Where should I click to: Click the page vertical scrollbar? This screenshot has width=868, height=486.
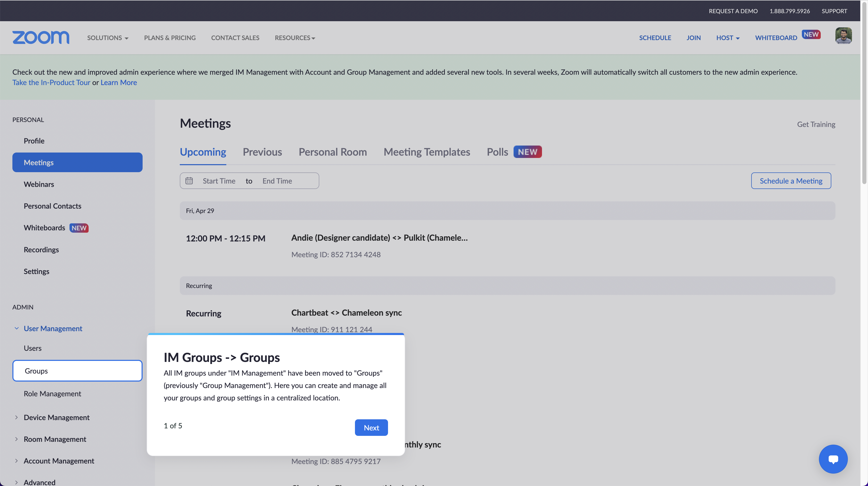[x=864, y=93]
